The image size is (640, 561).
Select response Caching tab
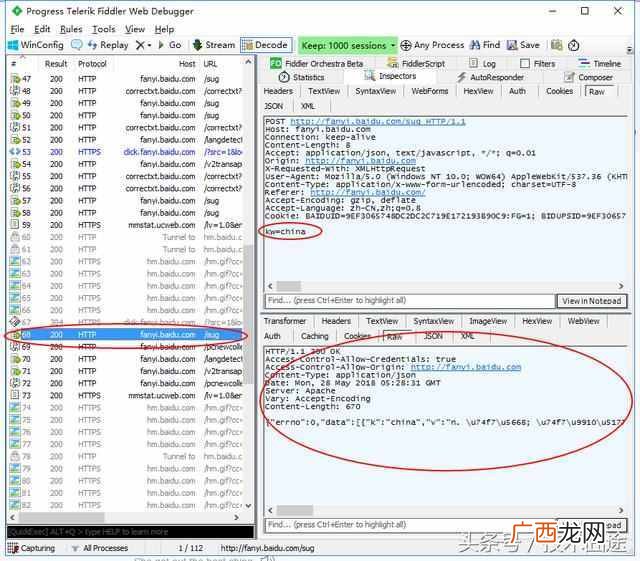point(314,336)
